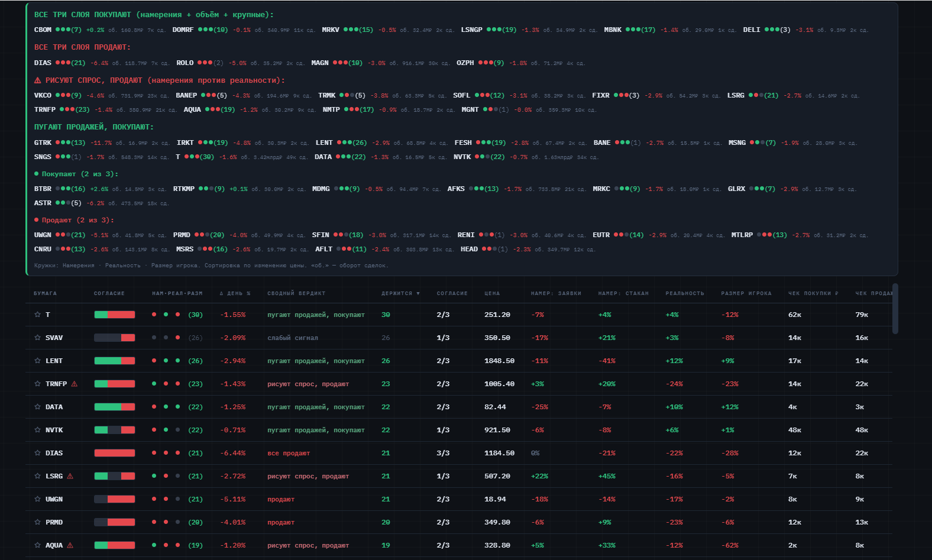932x560 pixels.
Task: Star the T row as favorite
Action: (x=37, y=315)
